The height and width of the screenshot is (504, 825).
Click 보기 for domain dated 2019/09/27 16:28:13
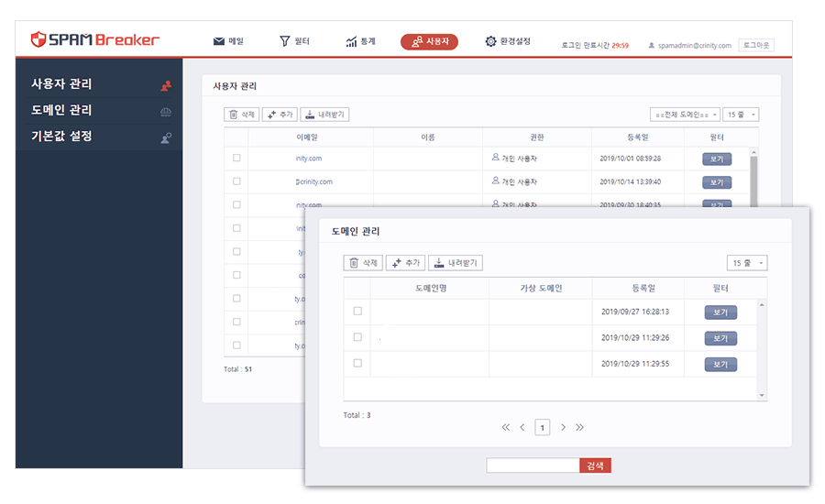click(x=720, y=312)
